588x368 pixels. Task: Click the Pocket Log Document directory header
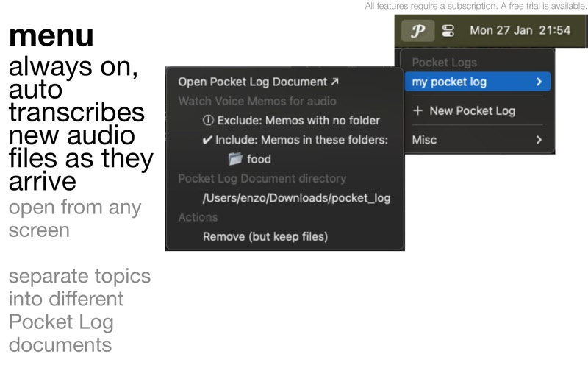pyautogui.click(x=262, y=178)
